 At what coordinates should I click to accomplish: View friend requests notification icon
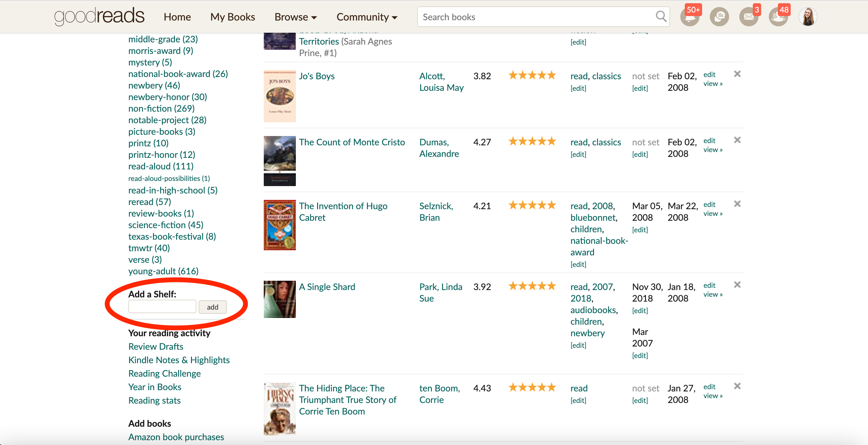tap(778, 16)
